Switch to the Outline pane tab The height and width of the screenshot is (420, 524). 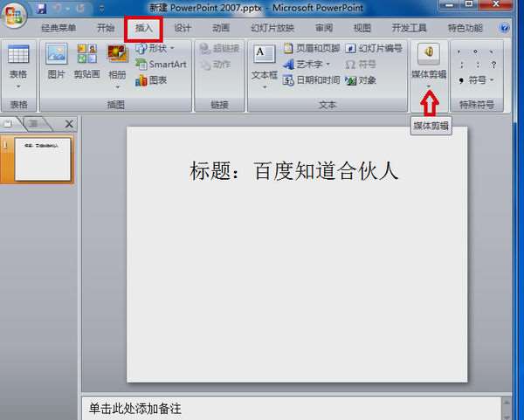34,124
